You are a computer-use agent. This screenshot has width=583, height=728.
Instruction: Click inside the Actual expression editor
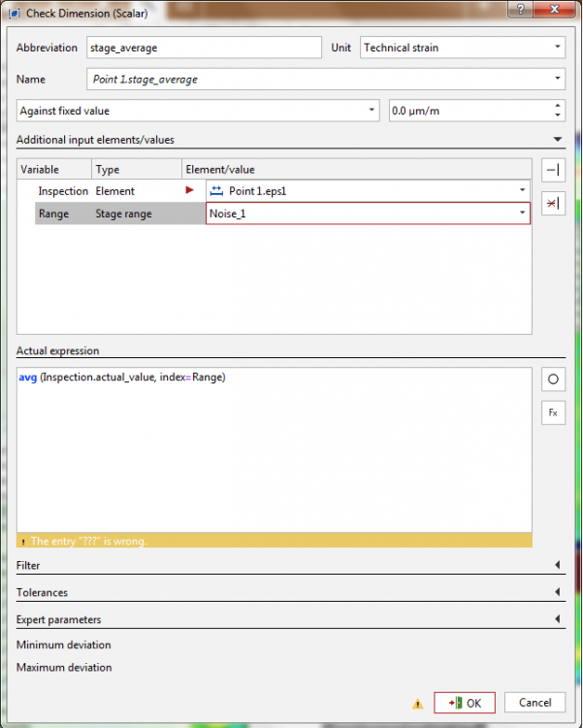point(275,450)
